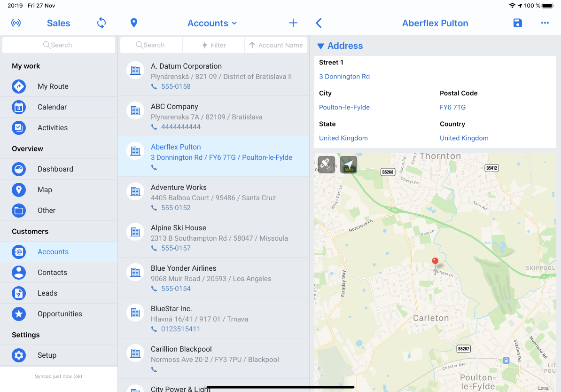
Task: Edit Country field United Kingdom
Action: tap(464, 138)
